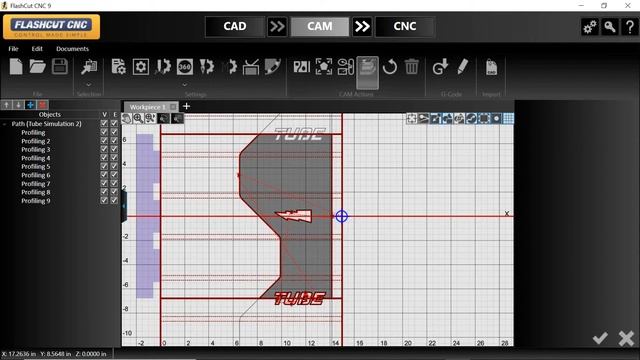Screen dimensions: 640x360
Task: Open help with the question mark icon
Action: click(x=630, y=27)
